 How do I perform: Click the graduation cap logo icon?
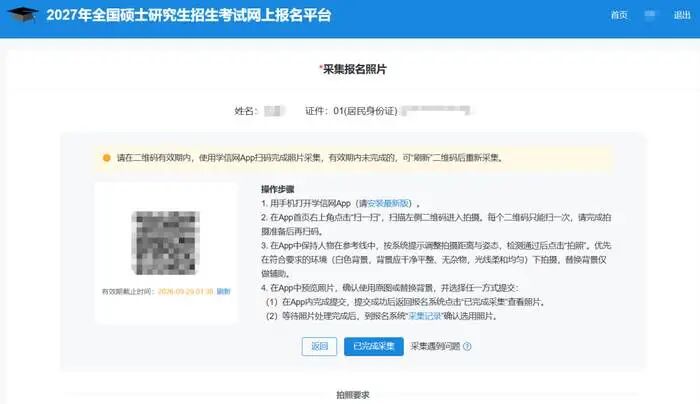23,15
